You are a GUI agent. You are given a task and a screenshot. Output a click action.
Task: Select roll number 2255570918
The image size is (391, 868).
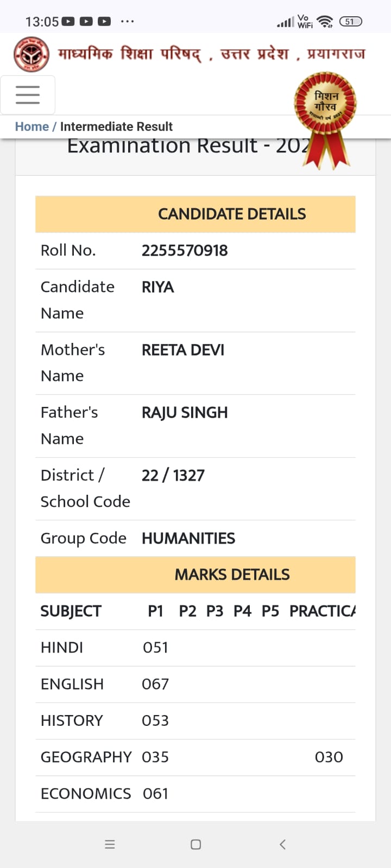click(x=185, y=251)
